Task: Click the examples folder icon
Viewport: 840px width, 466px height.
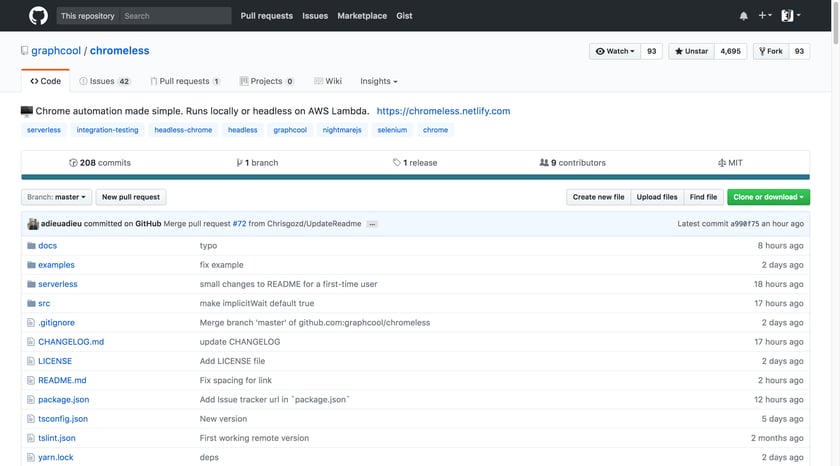Action: [31, 265]
